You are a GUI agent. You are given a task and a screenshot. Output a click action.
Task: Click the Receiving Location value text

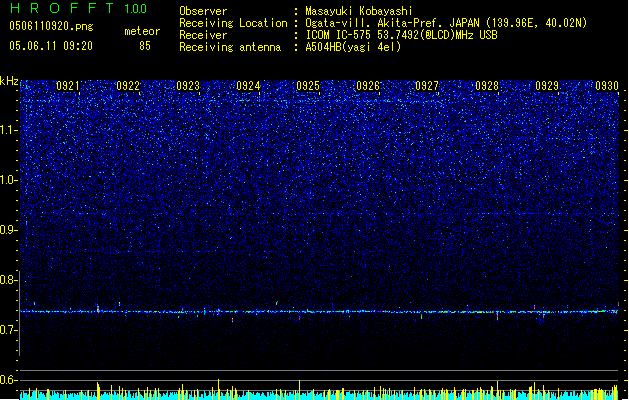pos(446,23)
